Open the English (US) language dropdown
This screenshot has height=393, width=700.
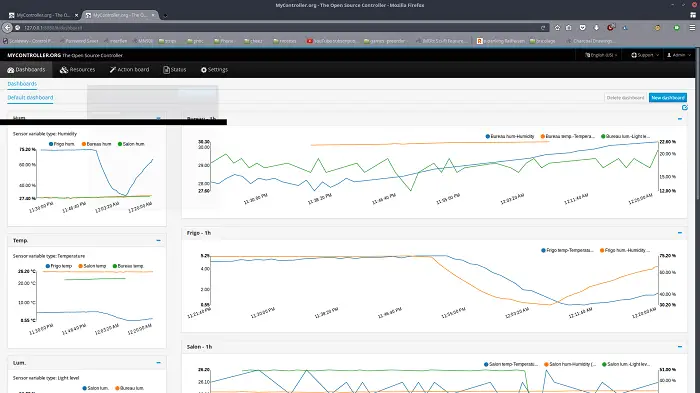pos(601,55)
